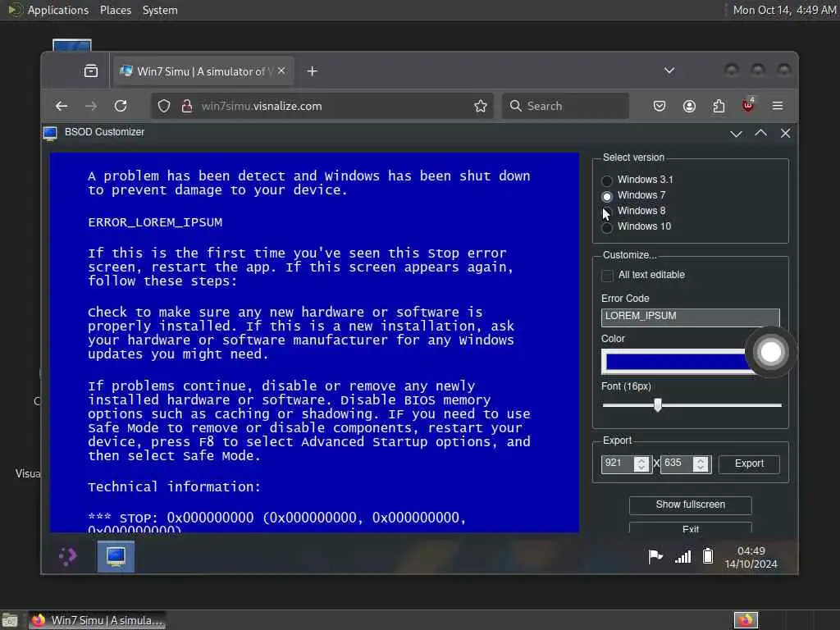Click the red uBlock extension icon
The image size is (840, 630).
(x=748, y=106)
